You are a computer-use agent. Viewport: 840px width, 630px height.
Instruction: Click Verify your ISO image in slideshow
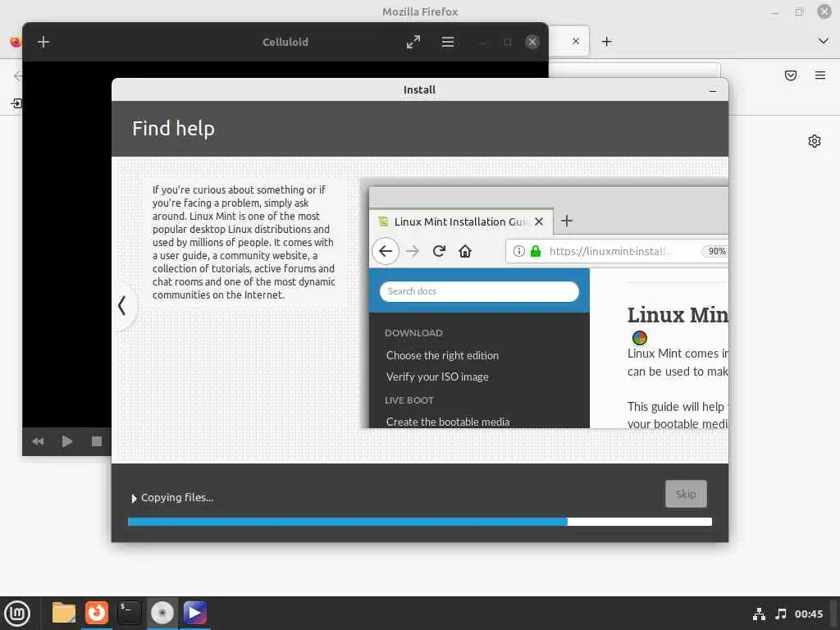[437, 377]
